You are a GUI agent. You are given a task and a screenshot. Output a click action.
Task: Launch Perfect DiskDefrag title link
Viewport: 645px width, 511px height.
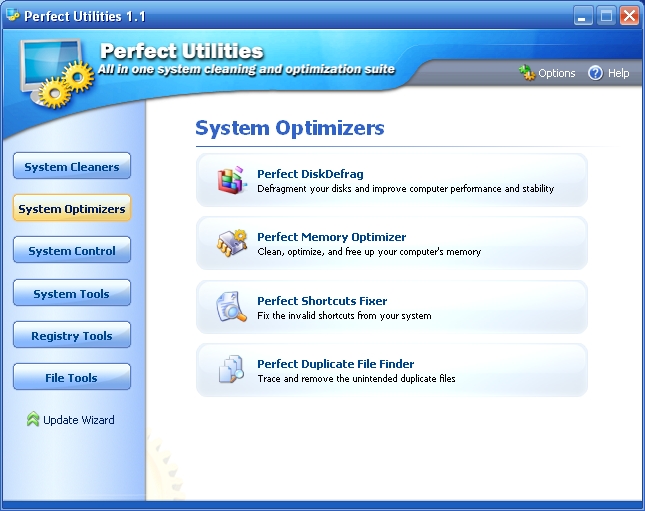310,174
